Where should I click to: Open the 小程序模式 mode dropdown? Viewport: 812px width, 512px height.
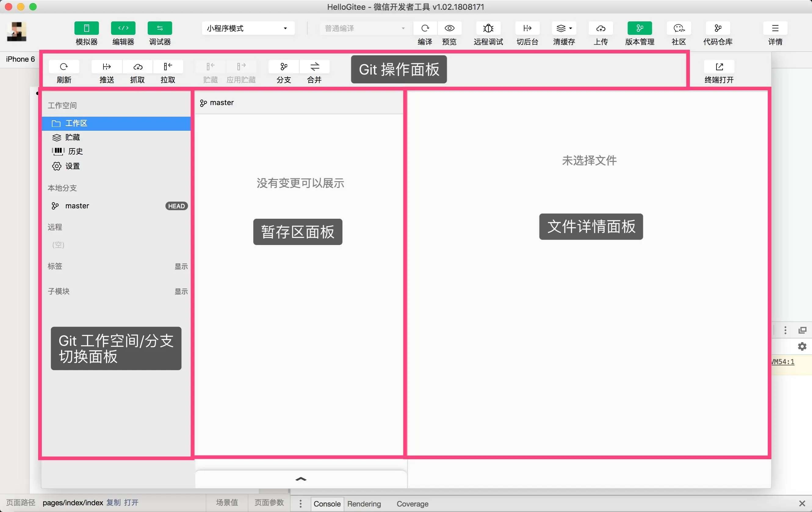point(248,28)
